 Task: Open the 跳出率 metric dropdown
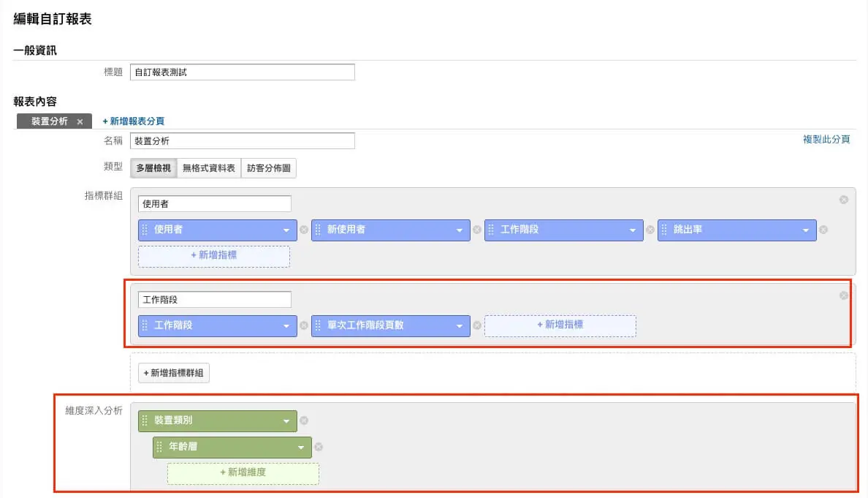(x=805, y=230)
